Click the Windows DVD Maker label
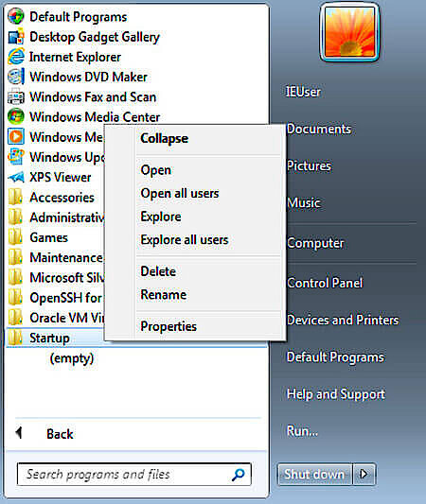The width and height of the screenshot is (426, 504). pos(88,77)
